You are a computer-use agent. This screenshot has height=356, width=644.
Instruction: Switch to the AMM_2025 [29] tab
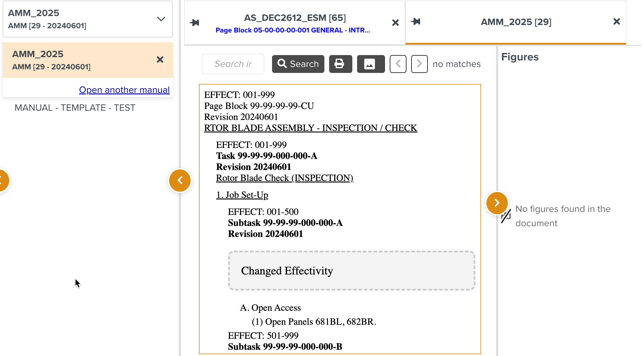click(516, 22)
